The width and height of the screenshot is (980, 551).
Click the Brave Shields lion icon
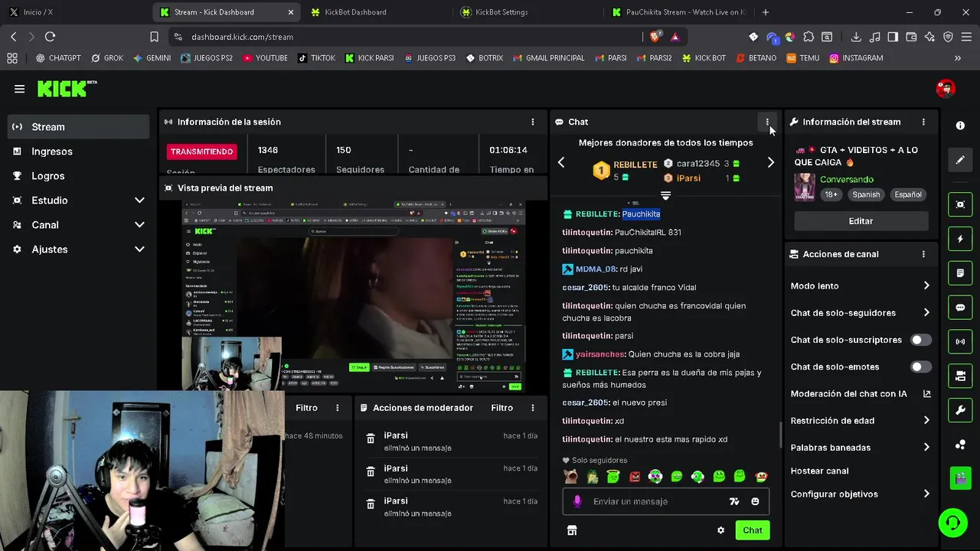[x=655, y=37]
